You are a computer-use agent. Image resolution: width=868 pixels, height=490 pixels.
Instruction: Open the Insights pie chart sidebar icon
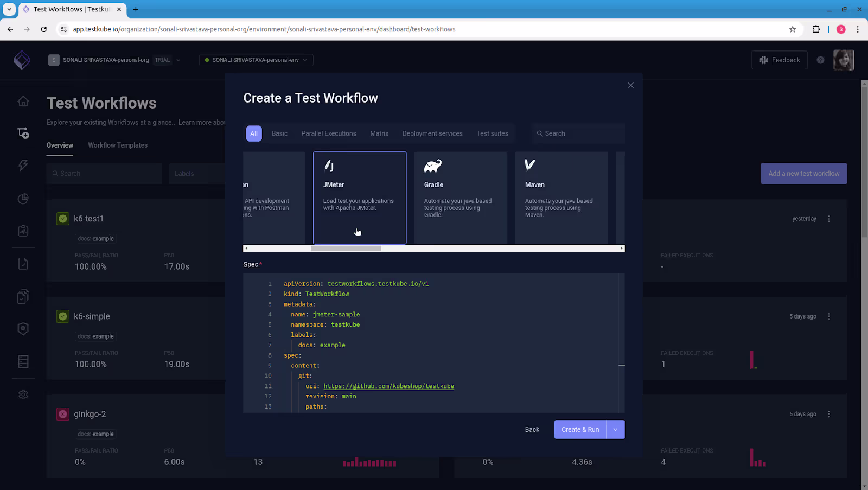click(23, 199)
